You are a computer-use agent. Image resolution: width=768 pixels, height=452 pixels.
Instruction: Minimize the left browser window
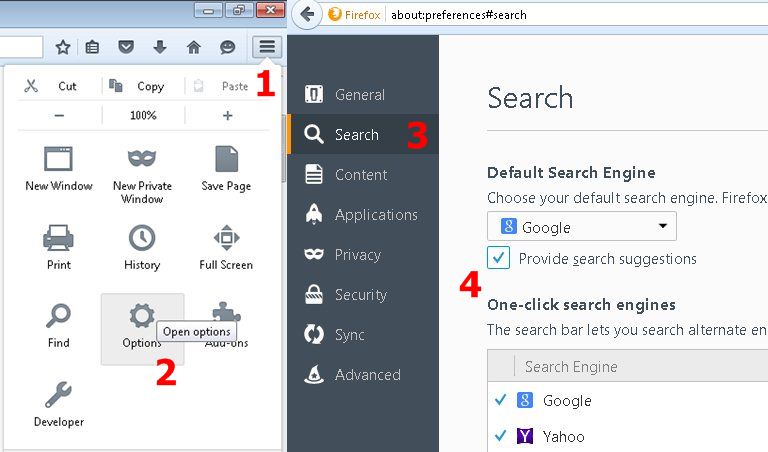208,10
